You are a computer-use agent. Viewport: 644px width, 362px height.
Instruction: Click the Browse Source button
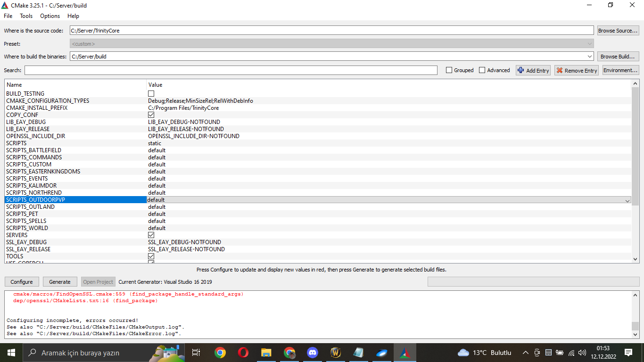(618, 31)
